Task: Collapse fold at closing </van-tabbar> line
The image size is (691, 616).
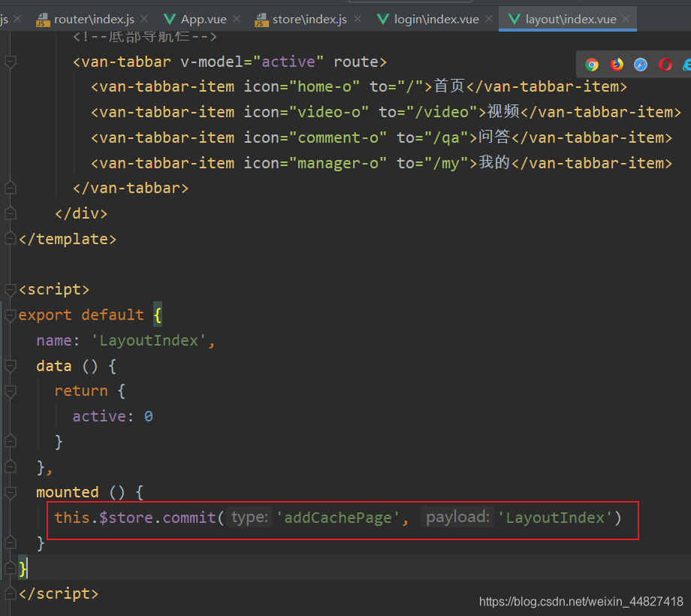Action: tap(10, 188)
